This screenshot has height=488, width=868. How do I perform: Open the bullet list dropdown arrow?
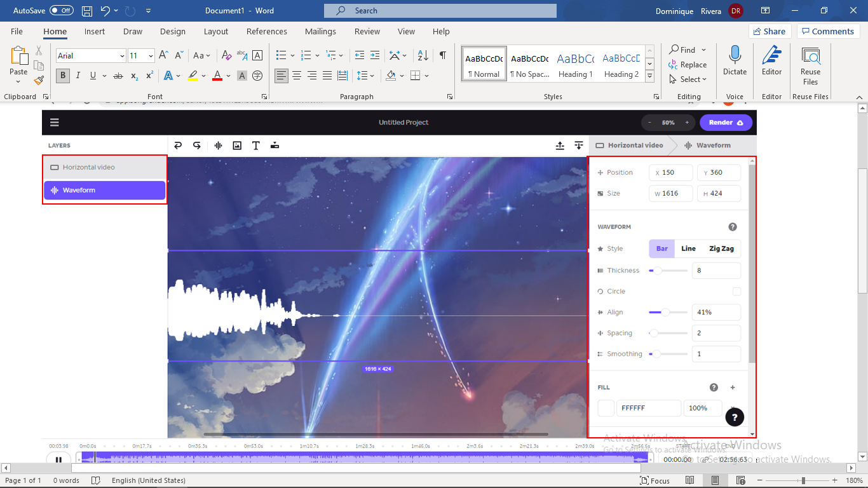pos(292,56)
